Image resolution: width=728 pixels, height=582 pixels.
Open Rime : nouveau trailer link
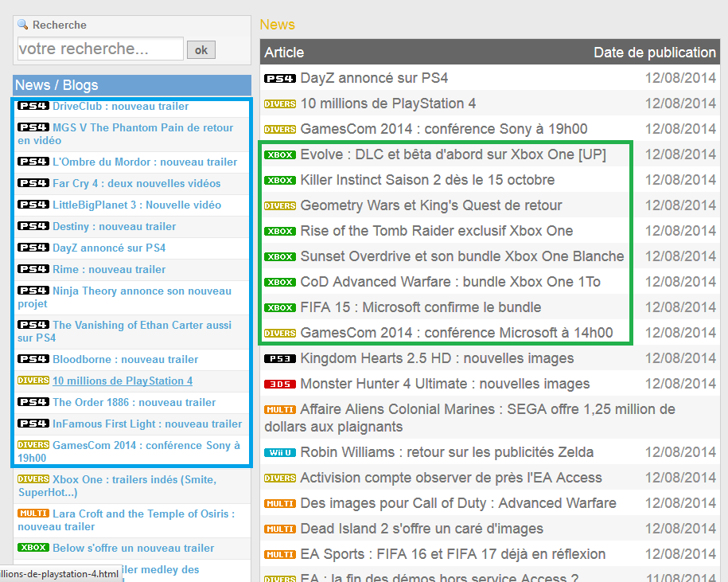tap(109, 269)
